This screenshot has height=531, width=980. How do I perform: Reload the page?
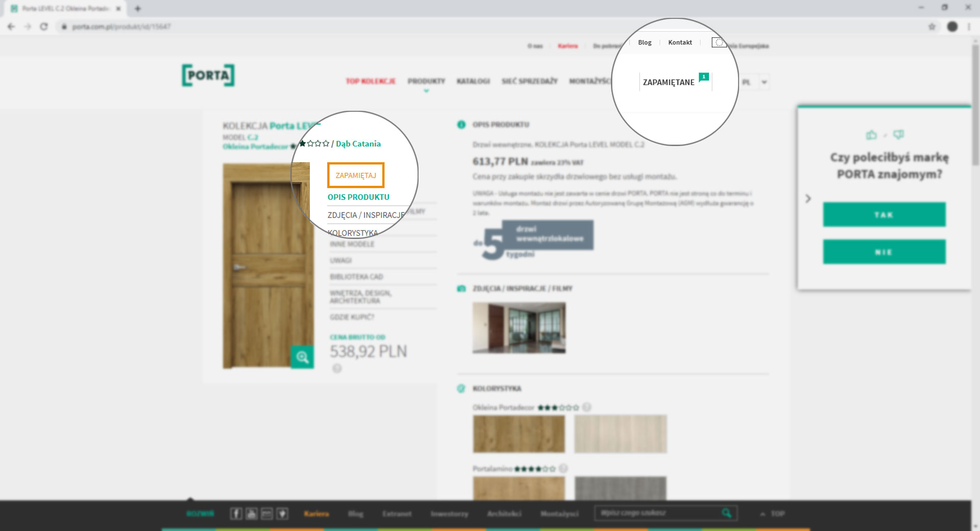point(44,27)
